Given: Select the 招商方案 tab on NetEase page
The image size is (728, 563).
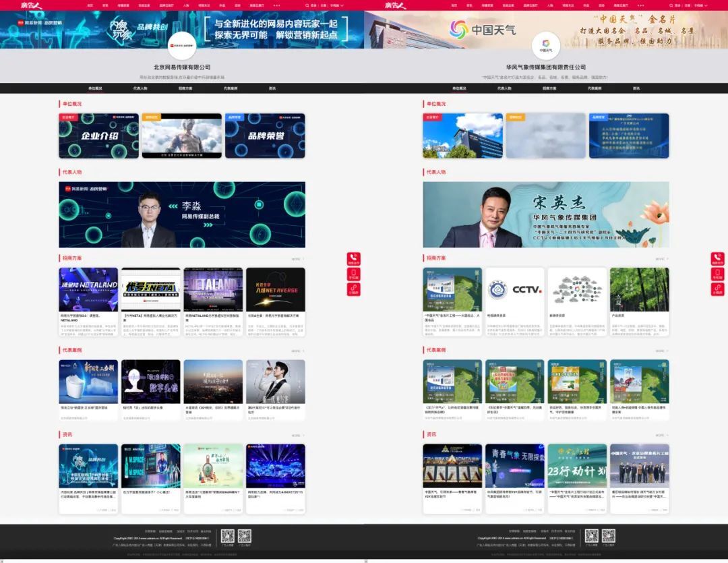Looking at the screenshot, I should 185,88.
